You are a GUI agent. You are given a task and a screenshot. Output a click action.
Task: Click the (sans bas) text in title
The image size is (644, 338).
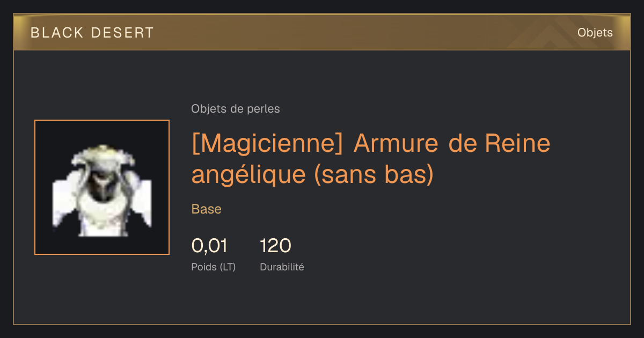coord(374,175)
